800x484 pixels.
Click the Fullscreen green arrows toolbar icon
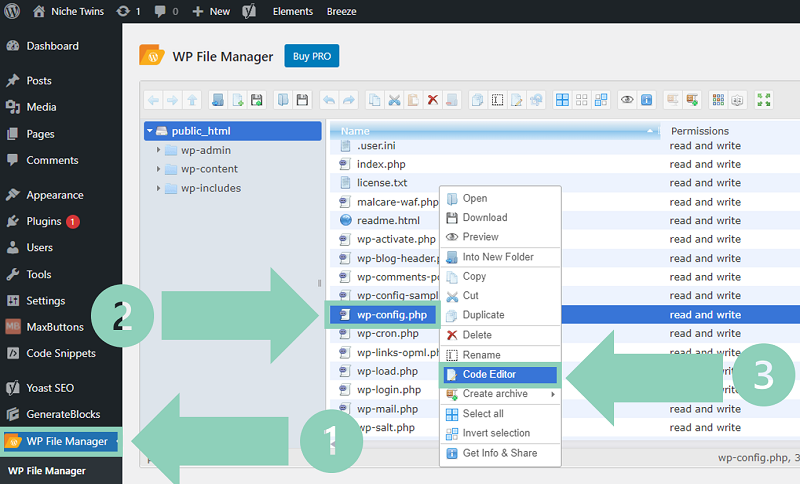tap(764, 100)
